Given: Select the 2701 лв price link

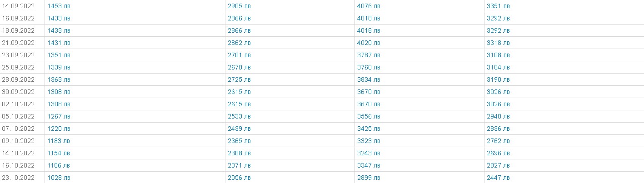Looking at the screenshot, I should [239, 55].
